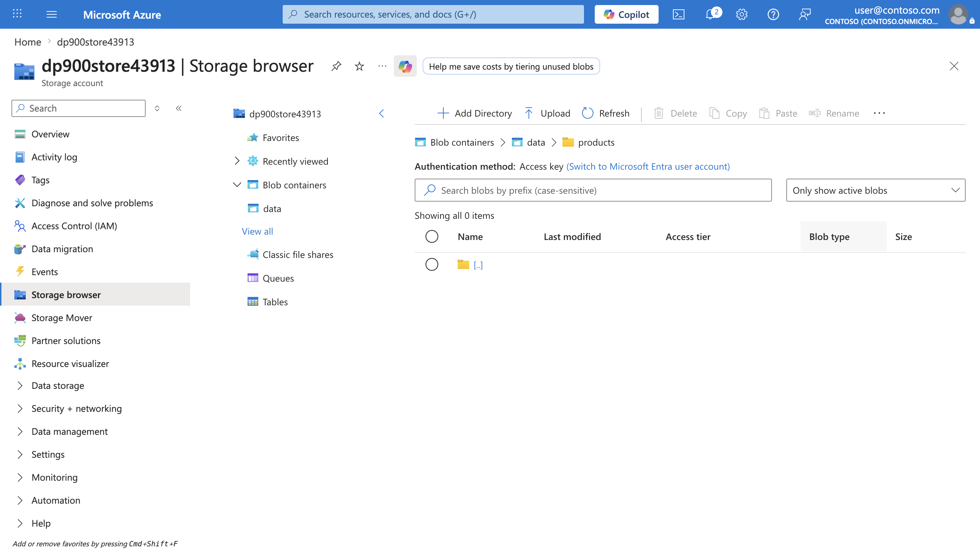Click the dp900store43913 breadcrumb link
The height and width of the screenshot is (551, 980).
95,42
